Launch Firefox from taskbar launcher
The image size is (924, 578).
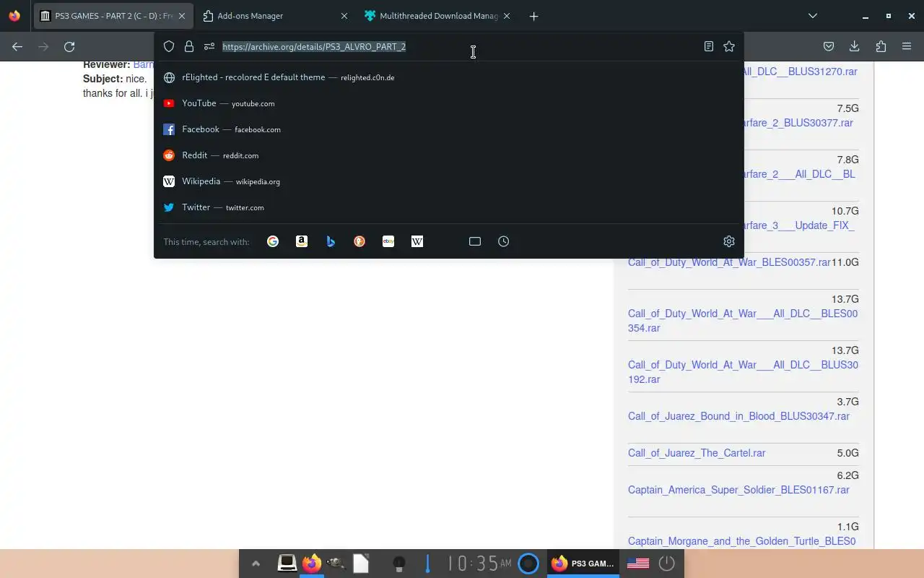311,563
